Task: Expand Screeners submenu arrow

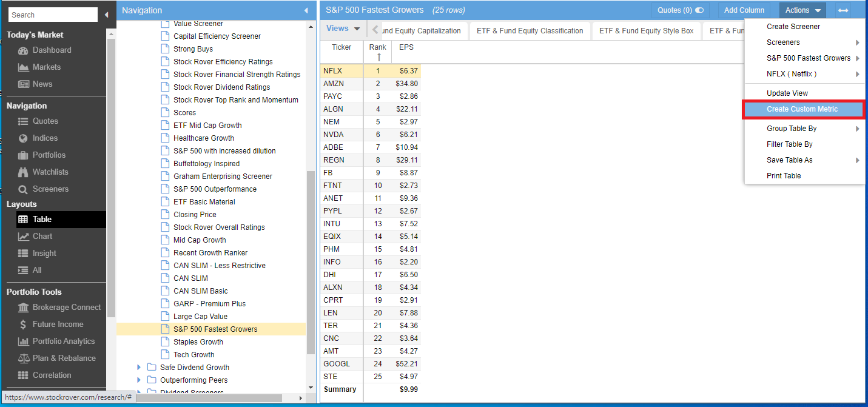Action: coord(857,42)
